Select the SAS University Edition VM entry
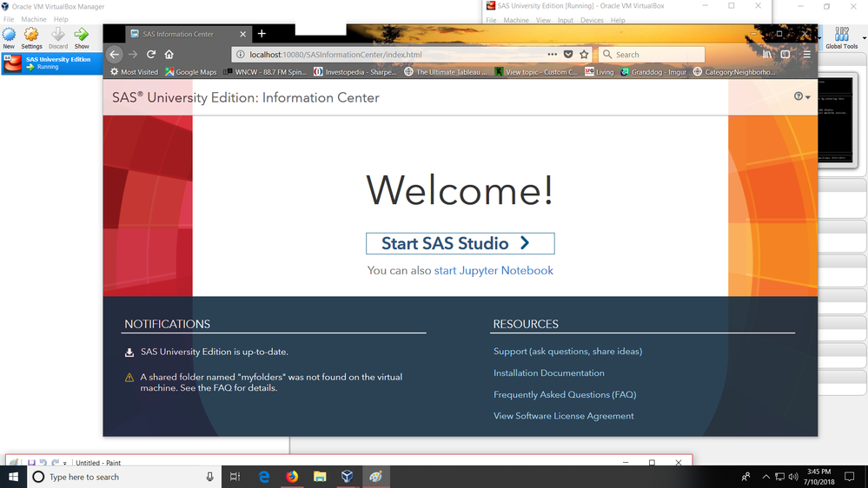Image resolution: width=868 pixels, height=488 pixels. tap(52, 63)
